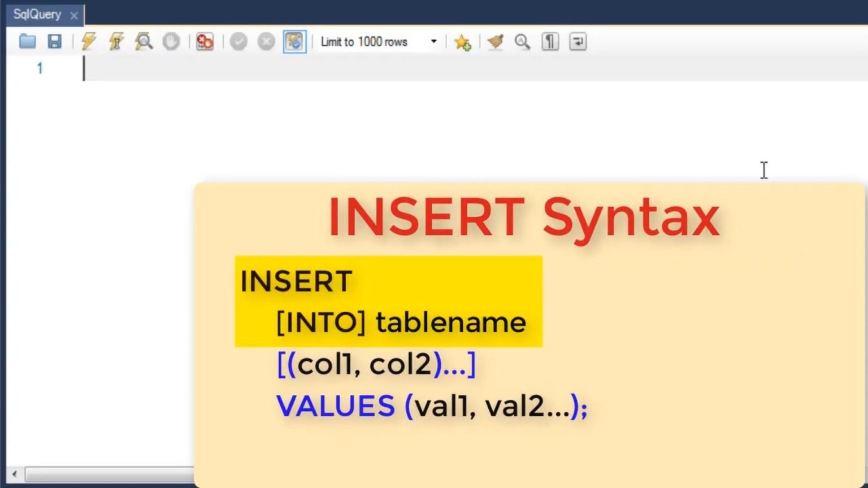
Task: Commit transaction checkmark icon
Action: pos(238,41)
